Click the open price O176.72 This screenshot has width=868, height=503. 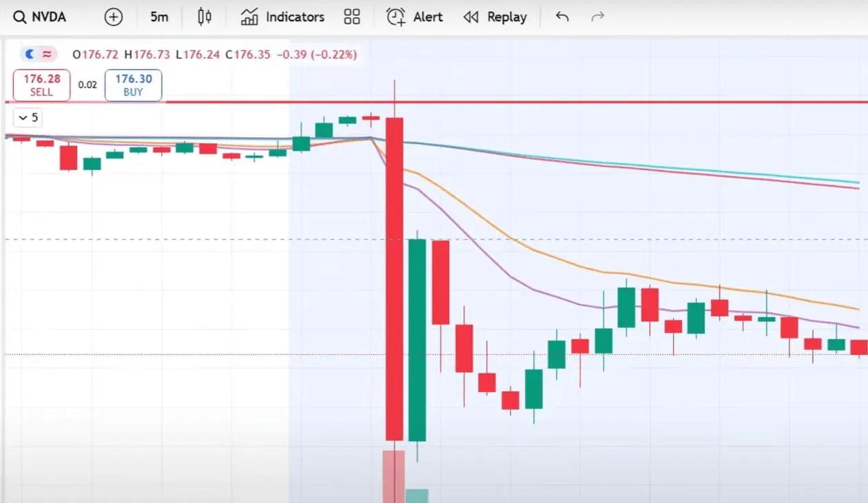tap(96, 54)
